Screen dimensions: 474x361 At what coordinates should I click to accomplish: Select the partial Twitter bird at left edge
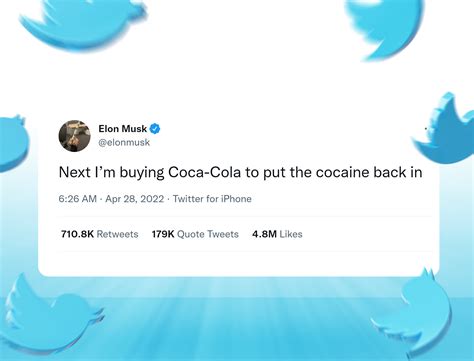13,143
